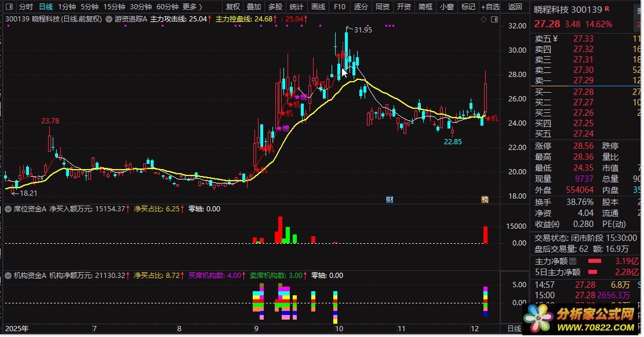Click 机构净额万元 21130.32 value
The image size is (644, 337).
pyautogui.click(x=110, y=276)
